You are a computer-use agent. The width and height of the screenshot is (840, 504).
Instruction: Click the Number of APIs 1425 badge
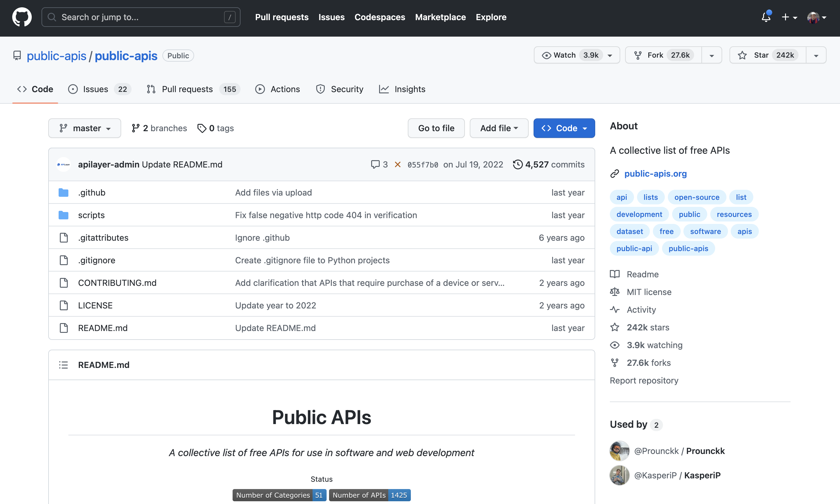(x=370, y=495)
